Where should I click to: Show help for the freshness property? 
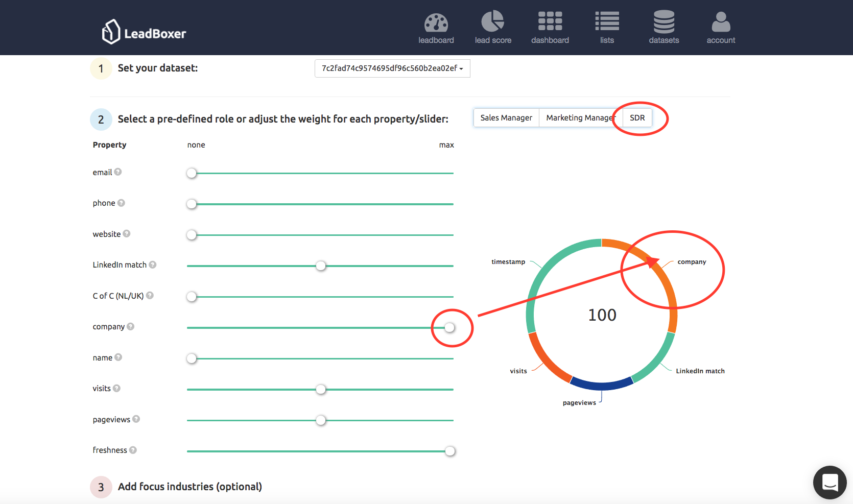133,450
